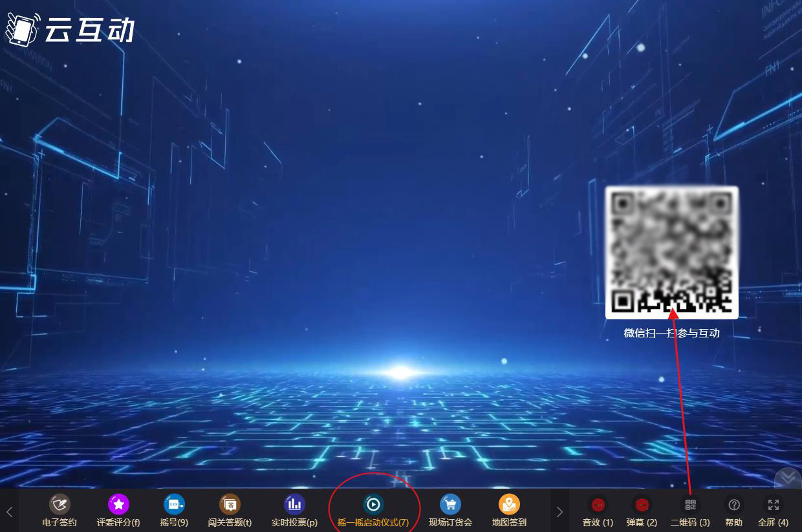802x532 pixels.
Task: Collapse bottom toolbar with double-chevron button
Action: pos(788,478)
